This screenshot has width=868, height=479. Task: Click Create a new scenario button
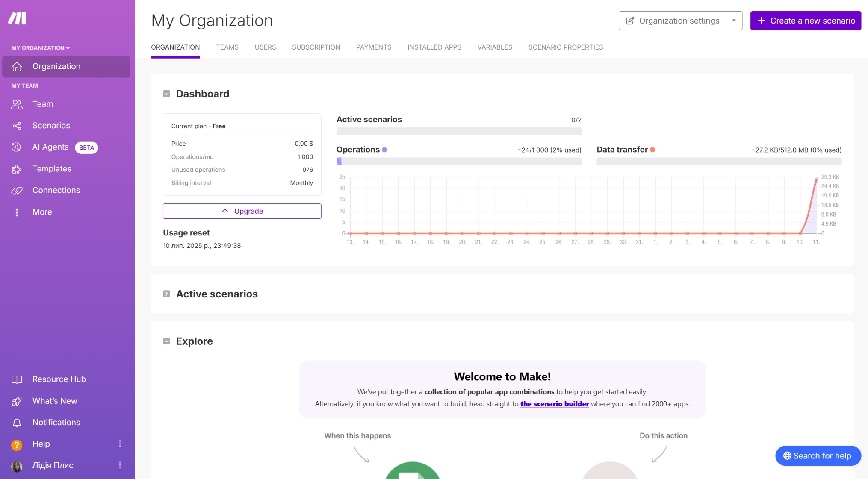click(x=806, y=21)
